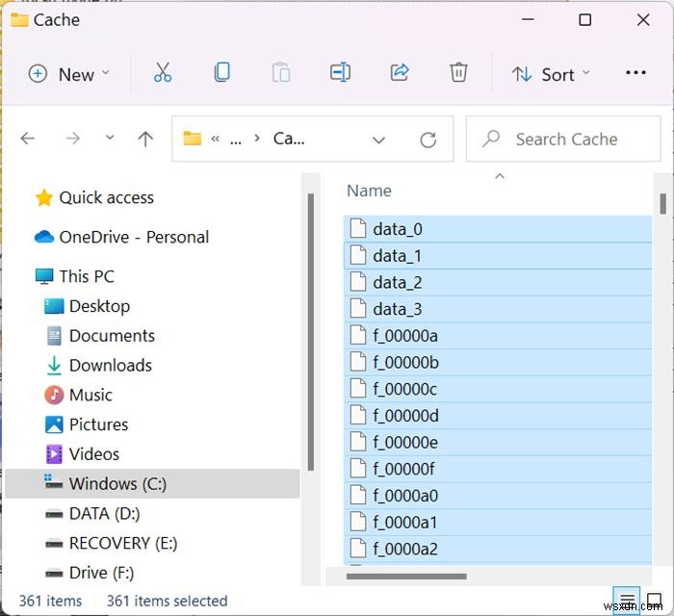Switch to Large icons view button
Image resolution: width=674 pixels, height=616 pixels.
tap(654, 600)
